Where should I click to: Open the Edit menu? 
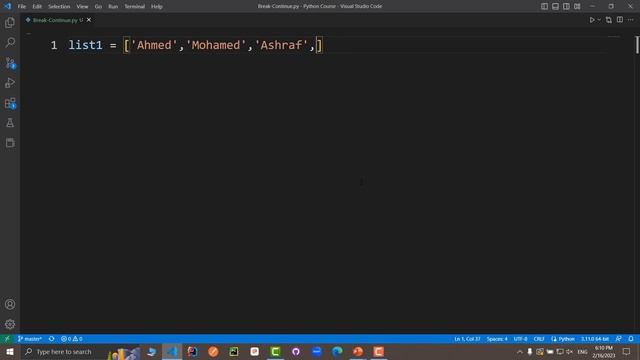[37, 6]
